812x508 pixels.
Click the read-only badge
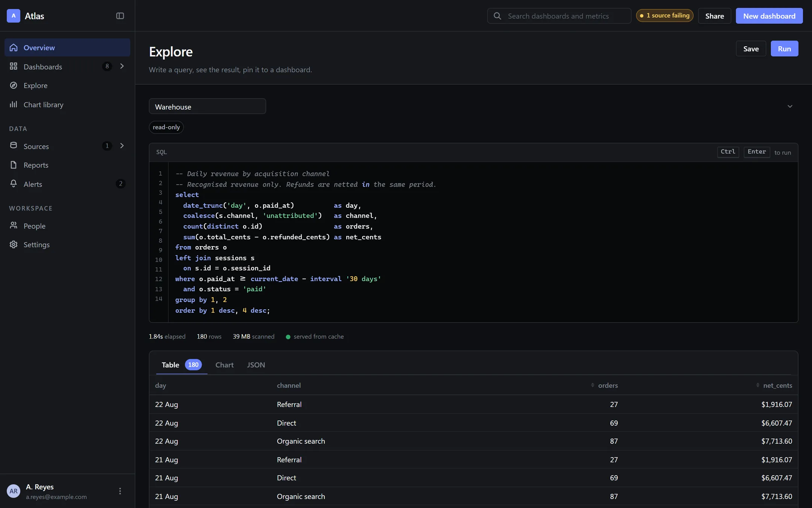coord(166,127)
